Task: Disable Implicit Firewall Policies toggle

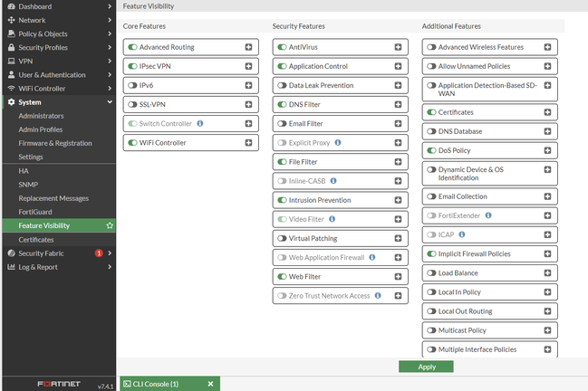Action: click(431, 253)
